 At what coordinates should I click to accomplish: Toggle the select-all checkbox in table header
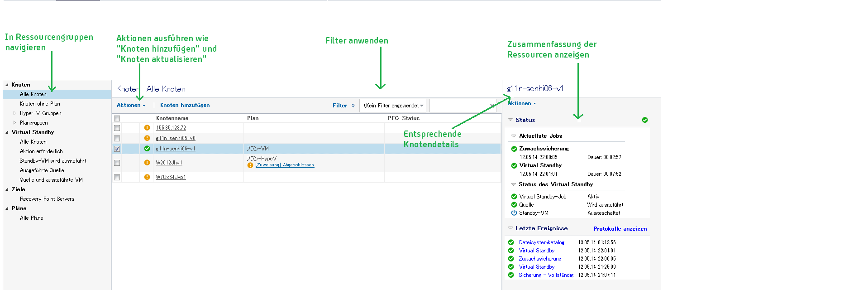click(x=117, y=119)
